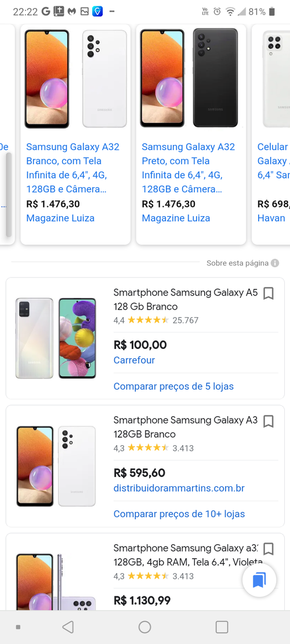This screenshot has height=644, width=290.
Task: Open recent apps with the square button
Action: coord(222,627)
